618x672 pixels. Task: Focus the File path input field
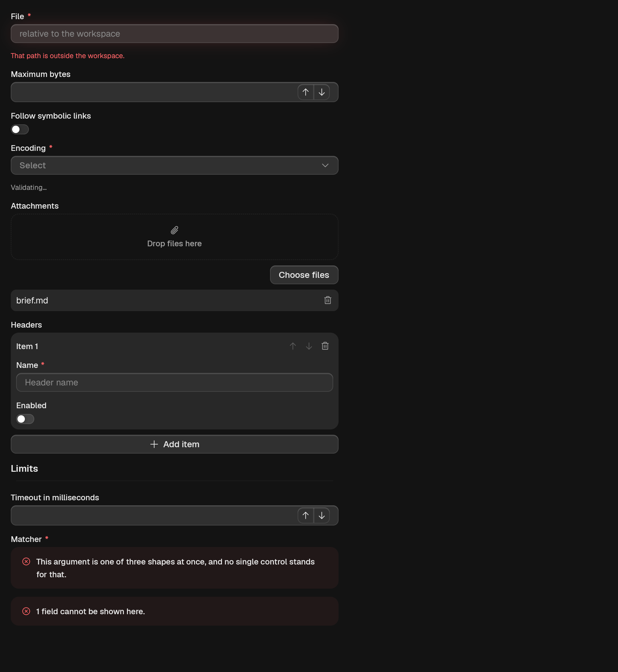pyautogui.click(x=175, y=34)
